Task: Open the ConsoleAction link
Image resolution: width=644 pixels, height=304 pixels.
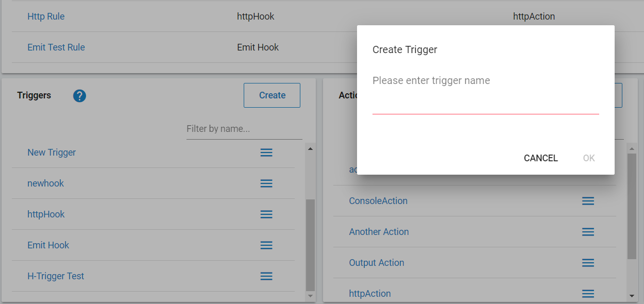Action: point(378,201)
